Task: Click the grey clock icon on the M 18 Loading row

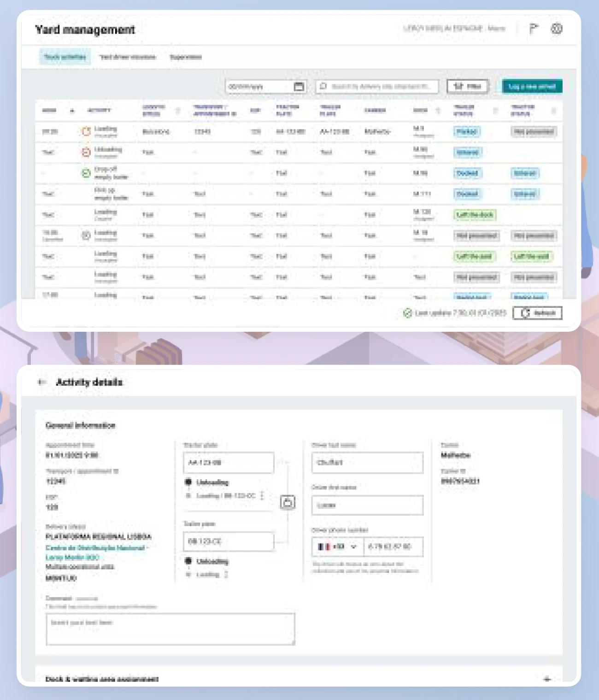Action: [x=86, y=235]
